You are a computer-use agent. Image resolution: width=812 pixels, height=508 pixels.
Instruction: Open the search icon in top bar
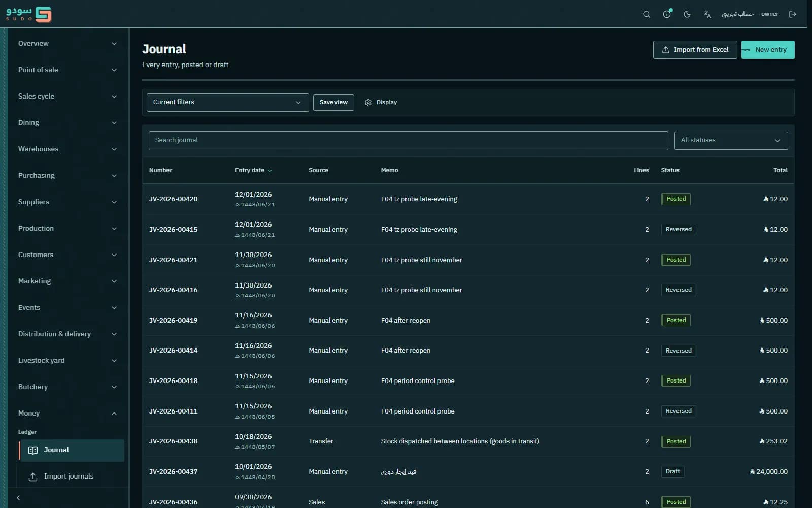(x=647, y=14)
